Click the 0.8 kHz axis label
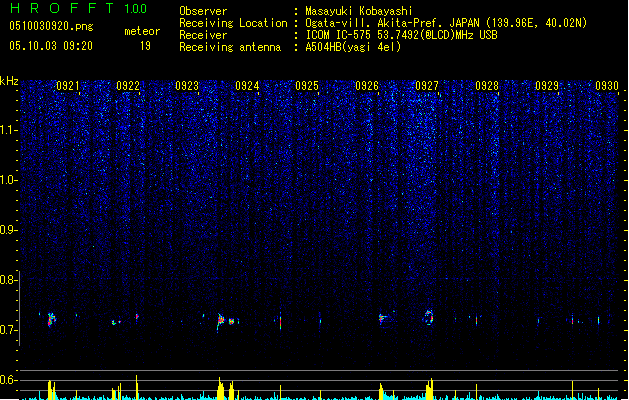Image resolution: width=629 pixels, height=400 pixels. tap(8, 280)
